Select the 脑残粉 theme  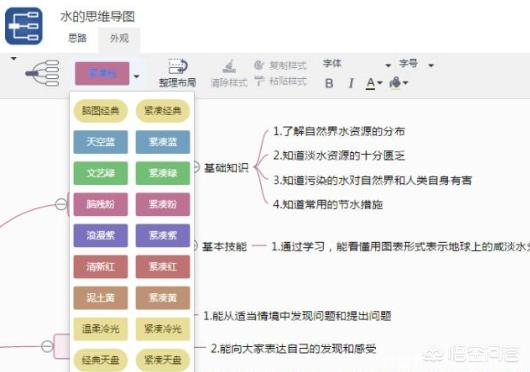(101, 204)
